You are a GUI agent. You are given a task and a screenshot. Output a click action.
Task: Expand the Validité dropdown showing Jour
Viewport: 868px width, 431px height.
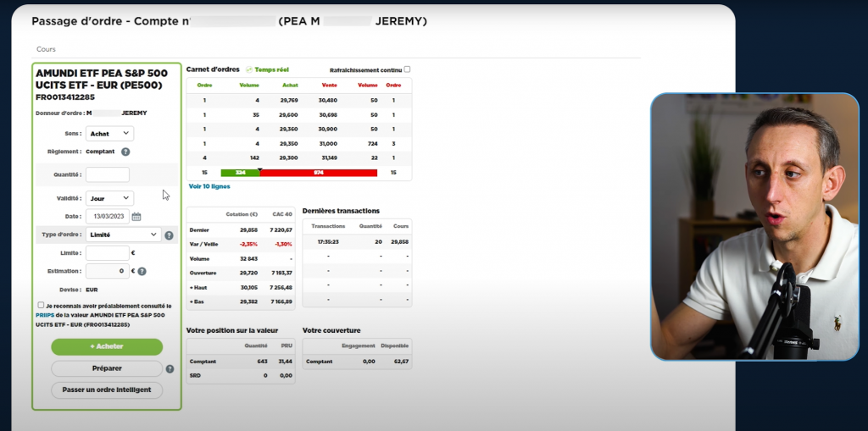[x=110, y=198]
